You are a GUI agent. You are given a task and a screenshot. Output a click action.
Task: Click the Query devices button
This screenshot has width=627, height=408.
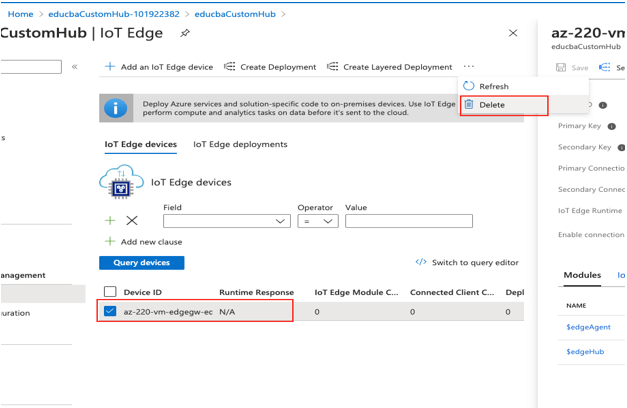point(142,263)
